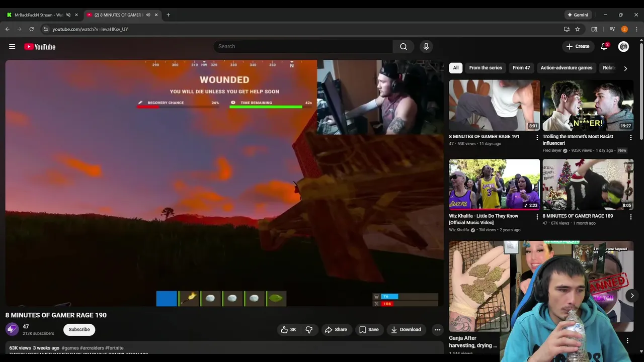View site information icon in address bar
Image resolution: width=644 pixels, height=362 pixels.
[46, 29]
